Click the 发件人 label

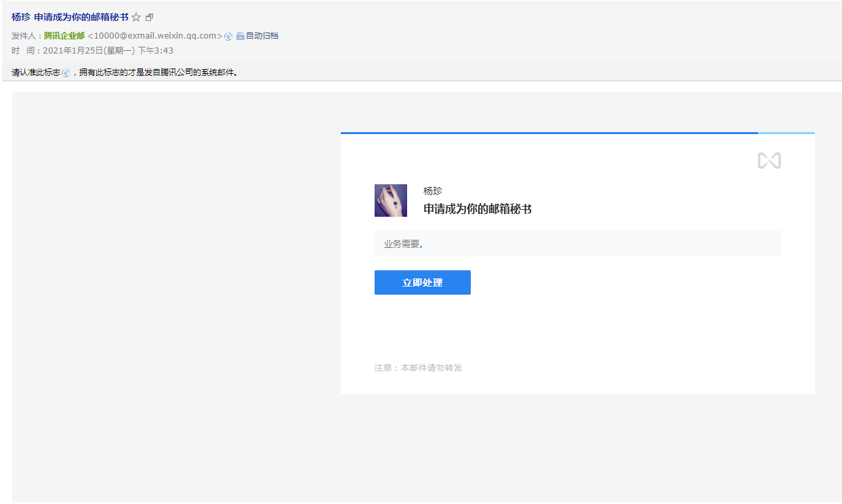(26, 36)
